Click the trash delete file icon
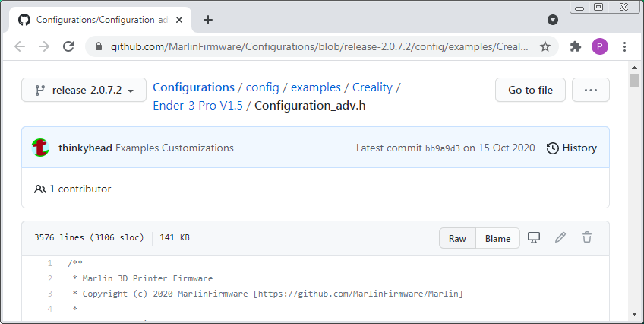This screenshot has height=324, width=644. pyautogui.click(x=587, y=238)
